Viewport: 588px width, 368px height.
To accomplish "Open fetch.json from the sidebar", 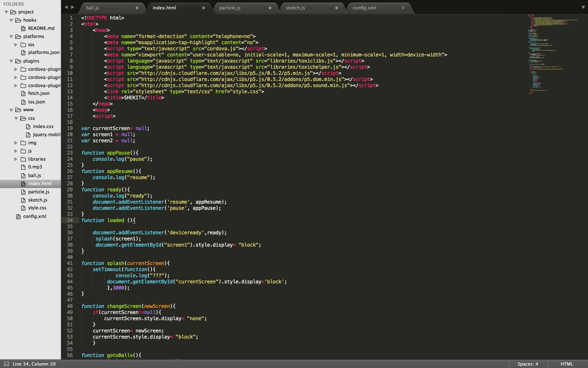I will pos(39,93).
